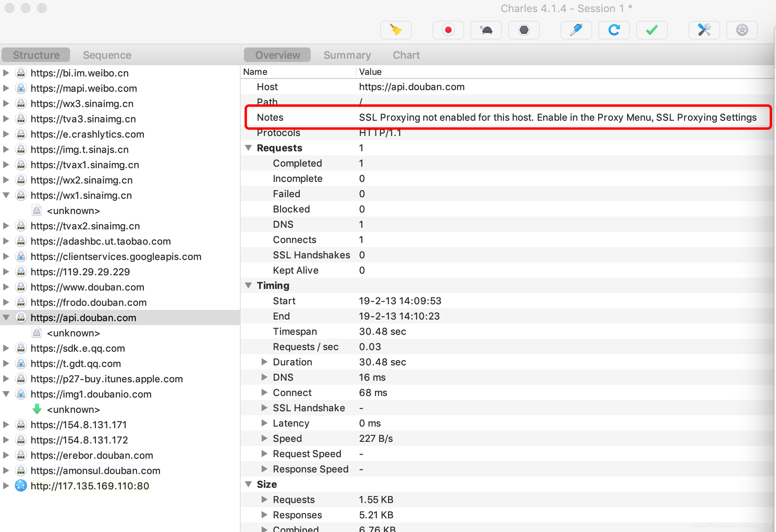Select the Timespan value 30.48 sec
The height and width of the screenshot is (532, 776).
tap(382, 331)
